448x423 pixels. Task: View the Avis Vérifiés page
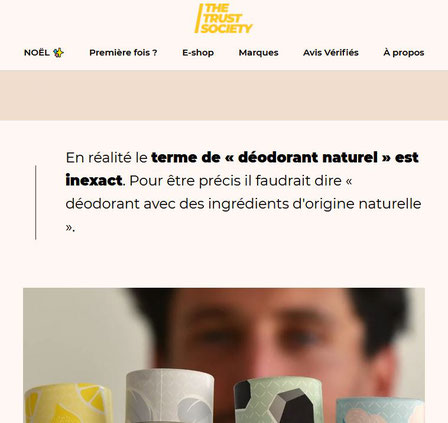click(331, 53)
